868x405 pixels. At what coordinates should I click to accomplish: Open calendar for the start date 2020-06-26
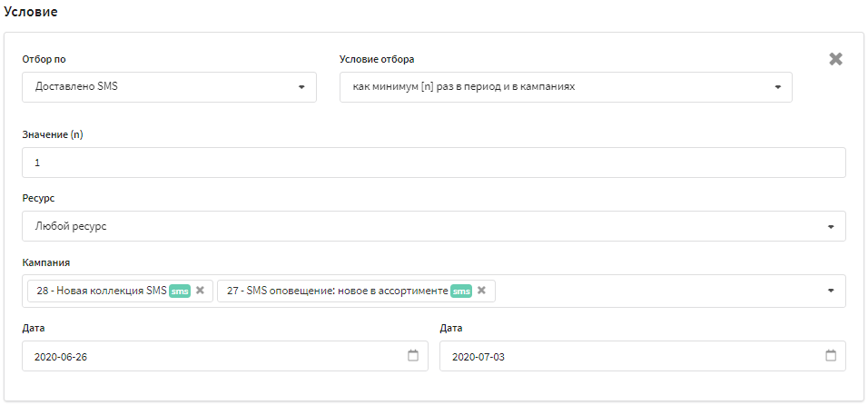coord(413,356)
